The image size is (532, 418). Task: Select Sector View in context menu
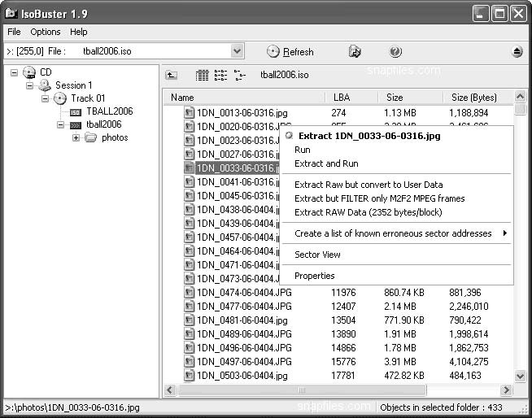click(x=317, y=255)
